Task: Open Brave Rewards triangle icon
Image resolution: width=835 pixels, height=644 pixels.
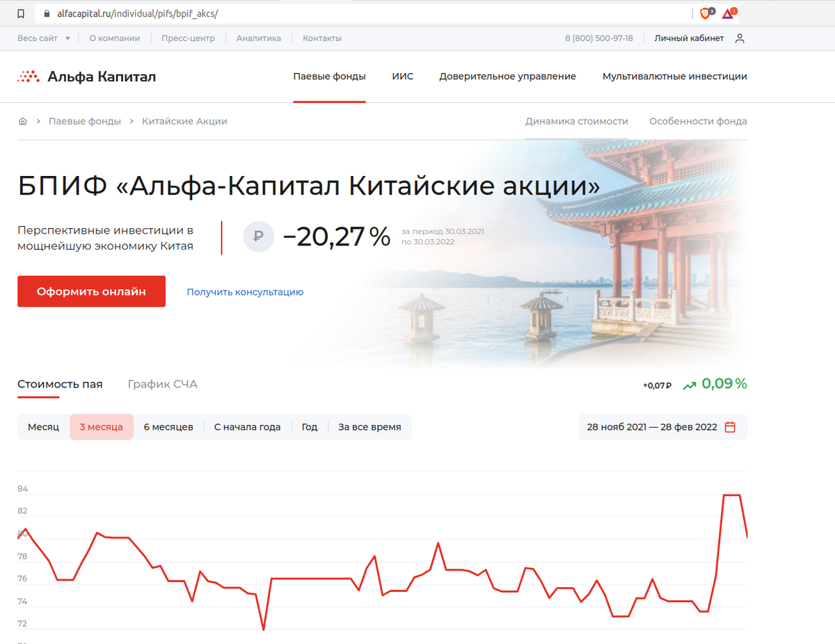Action: (728, 13)
